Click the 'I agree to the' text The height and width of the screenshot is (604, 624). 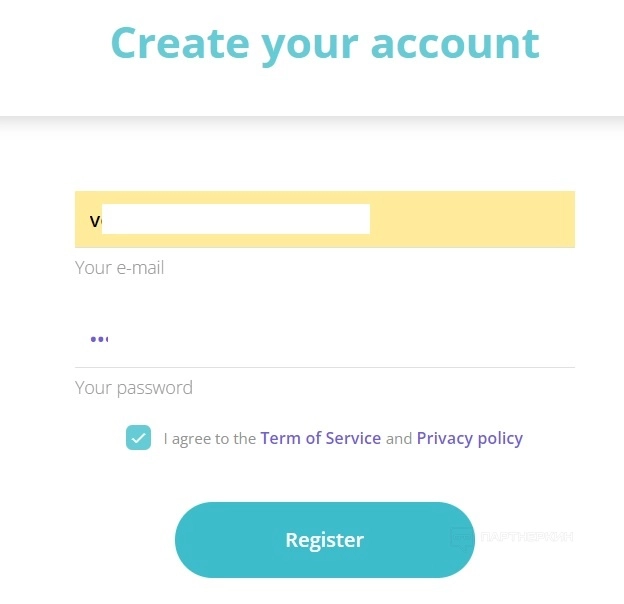point(209,438)
